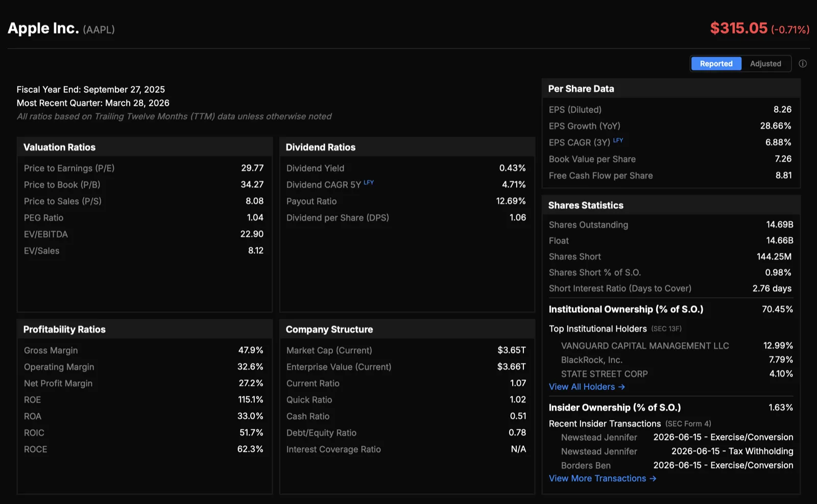The width and height of the screenshot is (817, 504).
Task: Click STATE STREET CORP holder row
Action: pos(677,374)
